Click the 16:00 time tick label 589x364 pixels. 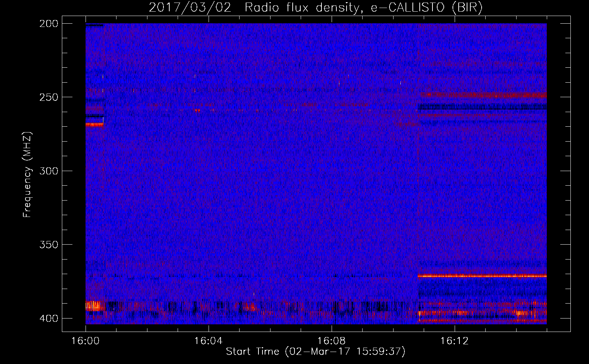point(86,341)
